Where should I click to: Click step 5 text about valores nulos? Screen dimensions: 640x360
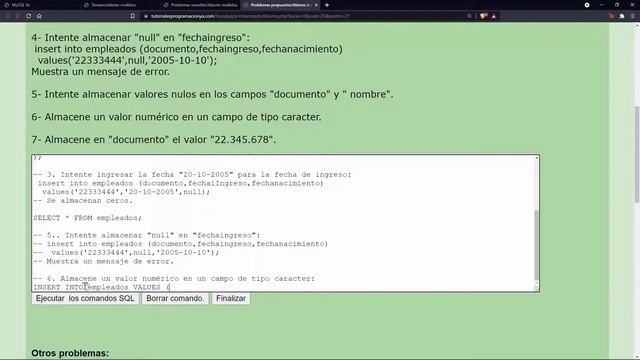(x=212, y=94)
